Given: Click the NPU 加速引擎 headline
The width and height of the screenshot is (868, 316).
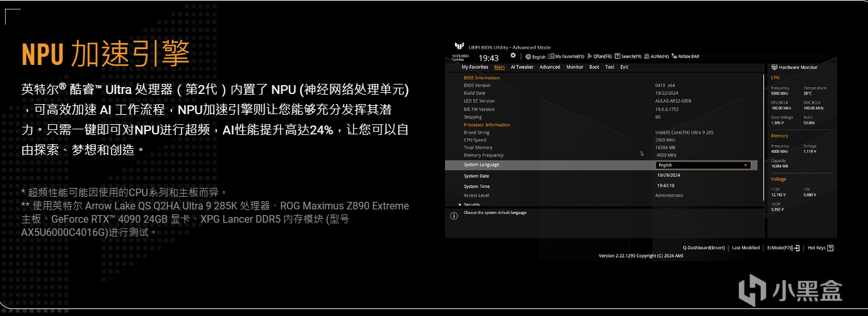Looking at the screenshot, I should (x=105, y=55).
